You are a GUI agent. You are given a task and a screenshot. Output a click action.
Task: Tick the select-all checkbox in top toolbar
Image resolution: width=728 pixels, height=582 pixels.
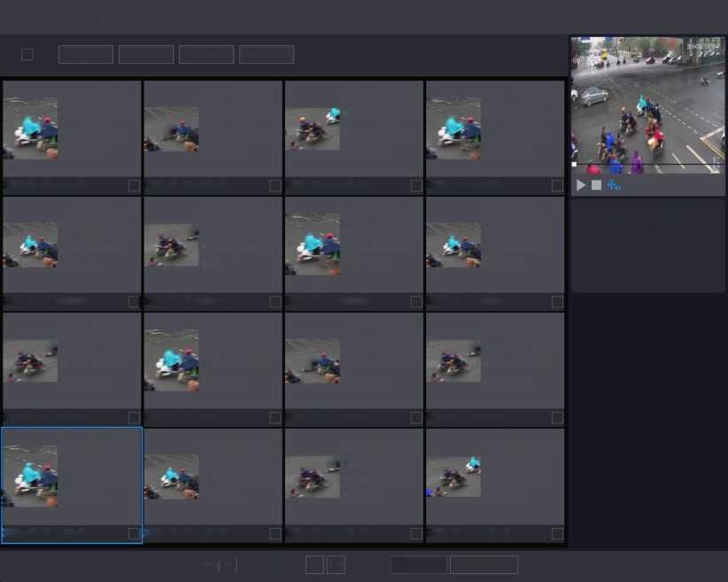(27, 55)
